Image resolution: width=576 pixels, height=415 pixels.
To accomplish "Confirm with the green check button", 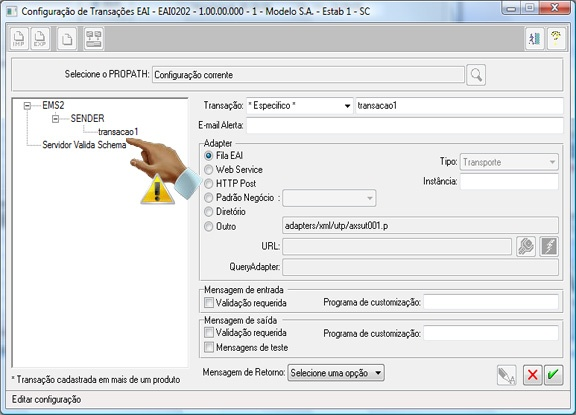I will click(553, 375).
